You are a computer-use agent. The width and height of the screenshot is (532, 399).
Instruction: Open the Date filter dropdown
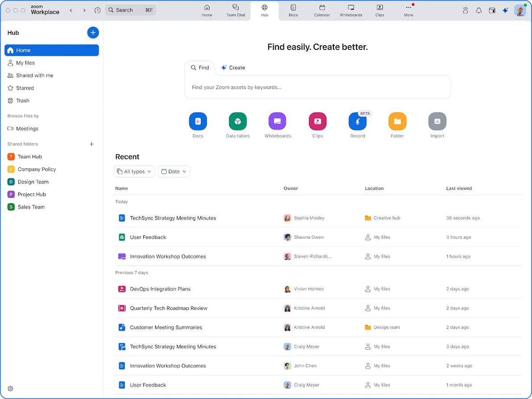tap(174, 171)
